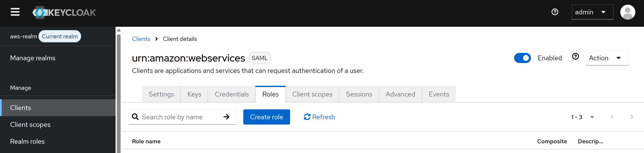This screenshot has width=644, height=153.
Task: Click the Keycloak logo
Action: coord(64,12)
